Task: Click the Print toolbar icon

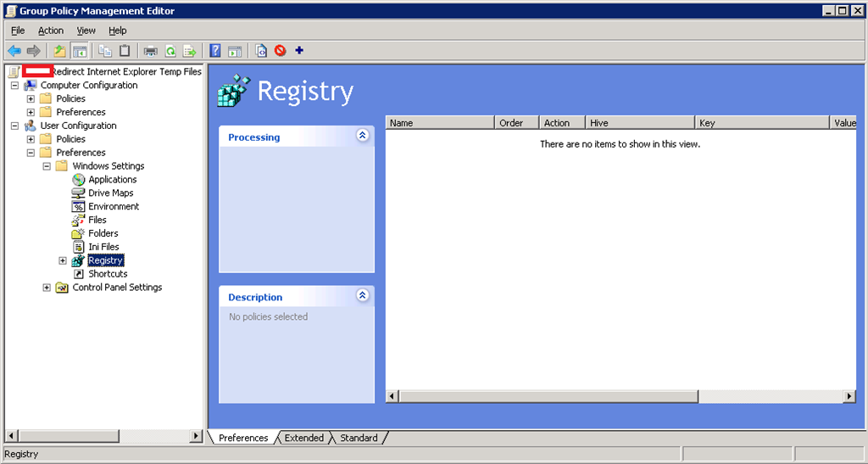Action: (151, 51)
